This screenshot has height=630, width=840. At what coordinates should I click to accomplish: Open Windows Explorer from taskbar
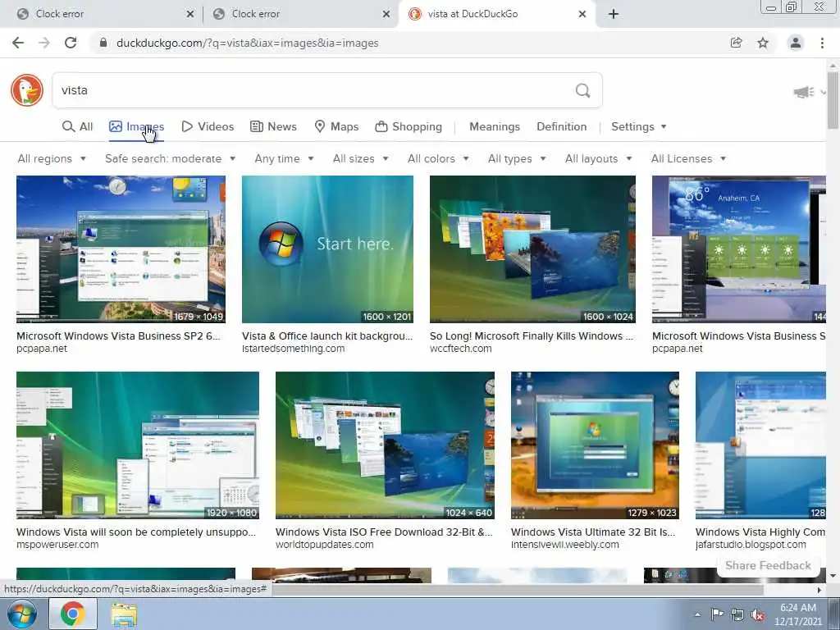[124, 614]
